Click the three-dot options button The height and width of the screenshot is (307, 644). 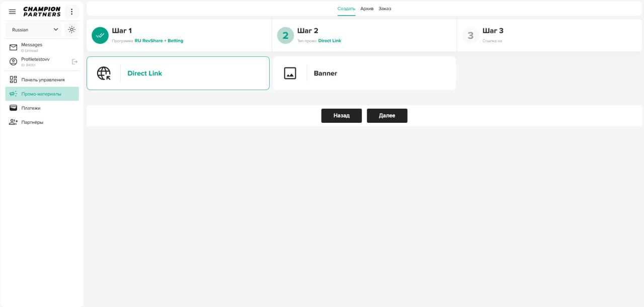click(71, 12)
